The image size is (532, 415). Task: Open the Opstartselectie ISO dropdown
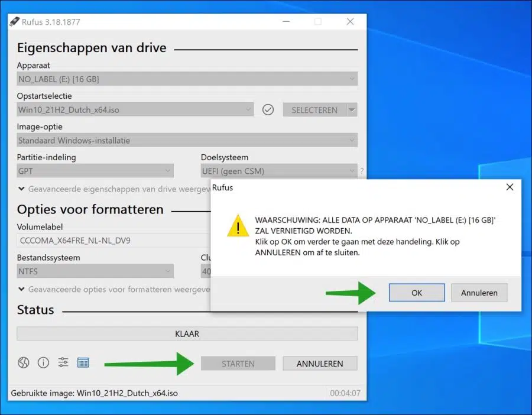[x=135, y=109]
